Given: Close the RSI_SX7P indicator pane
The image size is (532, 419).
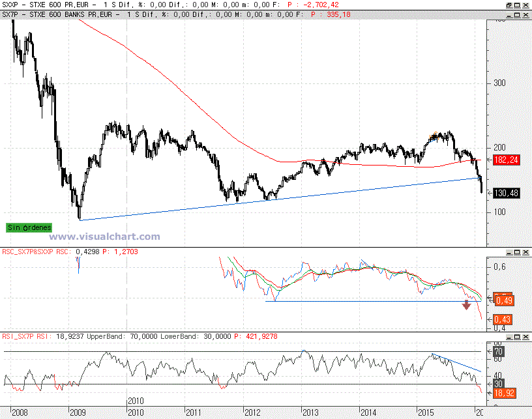Looking at the screenshot, I should pyautogui.click(x=525, y=337).
